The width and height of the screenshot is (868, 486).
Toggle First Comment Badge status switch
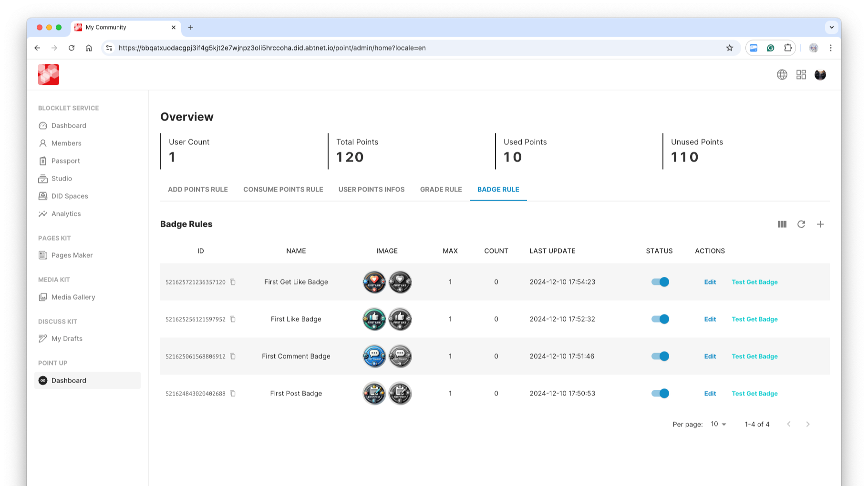[x=660, y=356]
